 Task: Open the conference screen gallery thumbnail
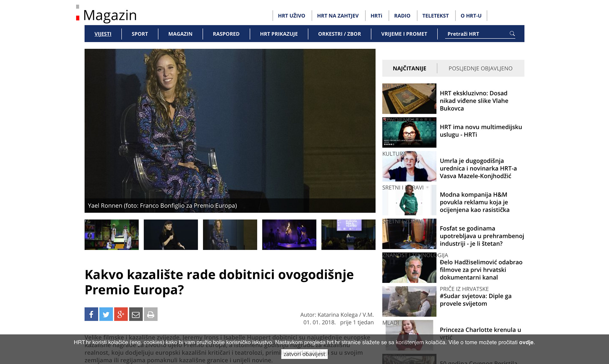[x=348, y=235]
